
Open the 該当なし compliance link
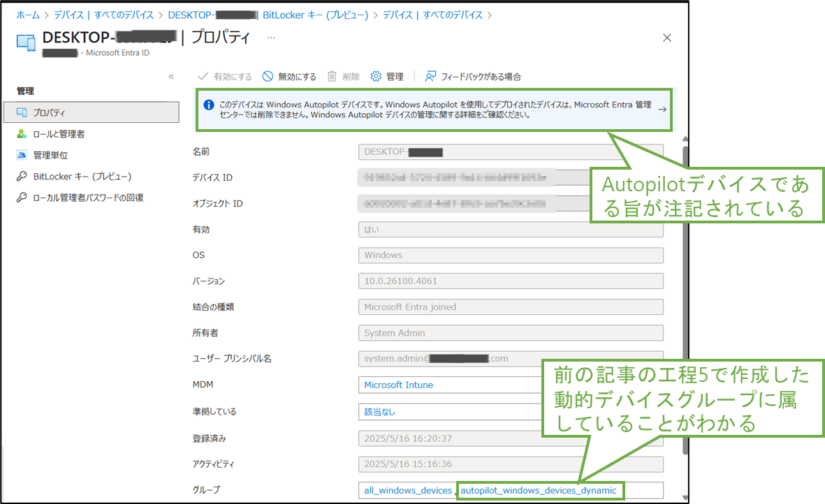click(379, 412)
